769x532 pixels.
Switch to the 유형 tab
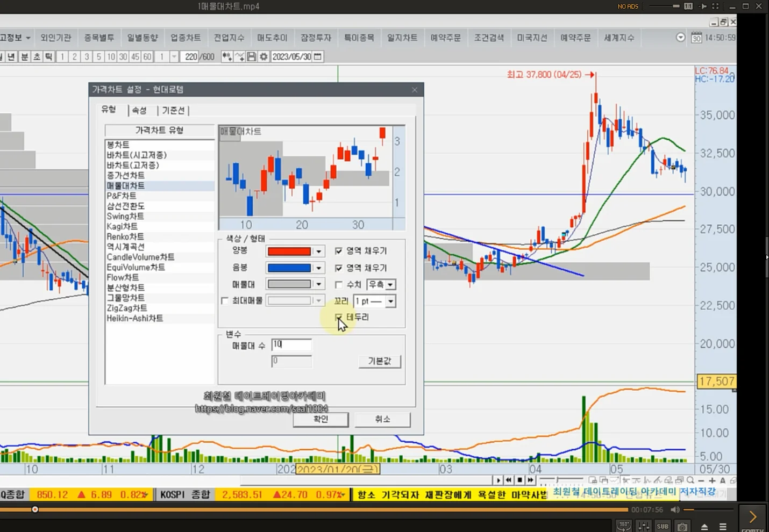(x=109, y=110)
